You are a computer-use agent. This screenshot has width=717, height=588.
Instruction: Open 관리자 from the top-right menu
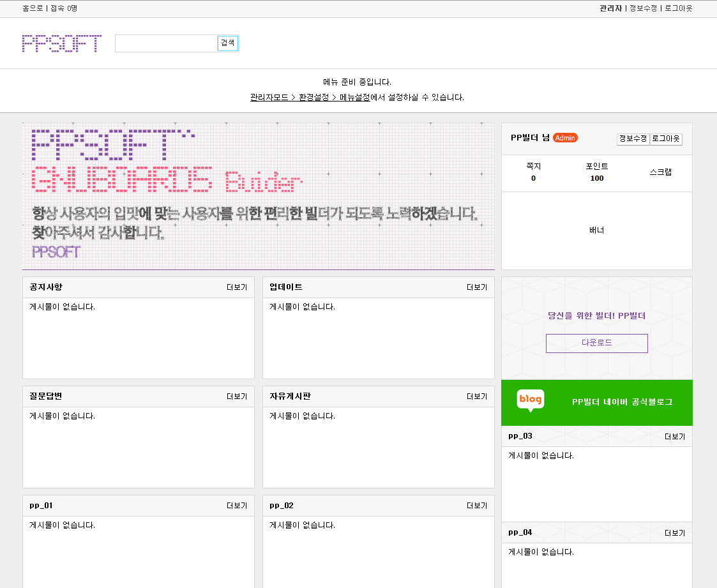pos(610,8)
